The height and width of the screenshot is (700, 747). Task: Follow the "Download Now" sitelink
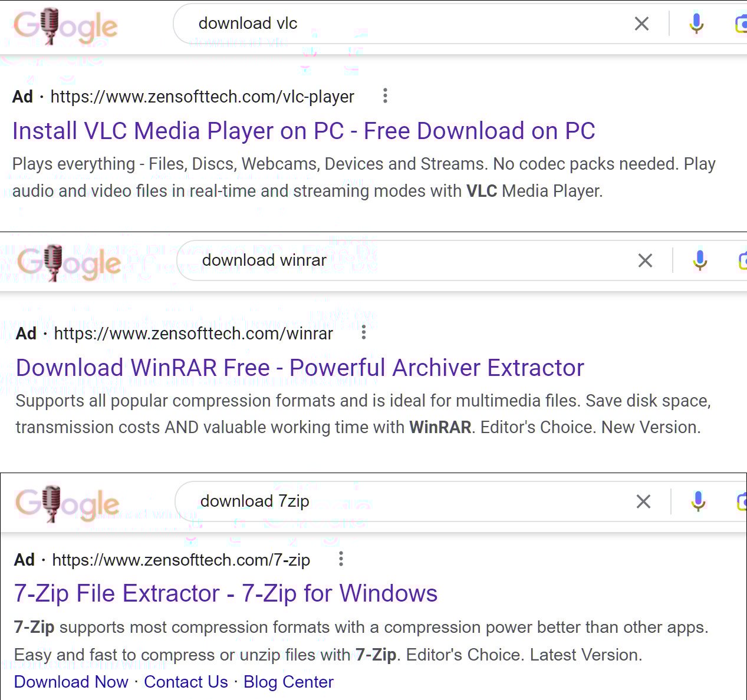[x=71, y=682]
